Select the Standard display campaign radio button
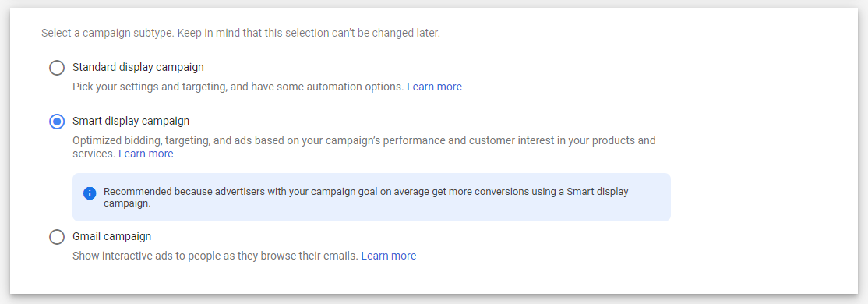868x304 pixels. [56, 68]
